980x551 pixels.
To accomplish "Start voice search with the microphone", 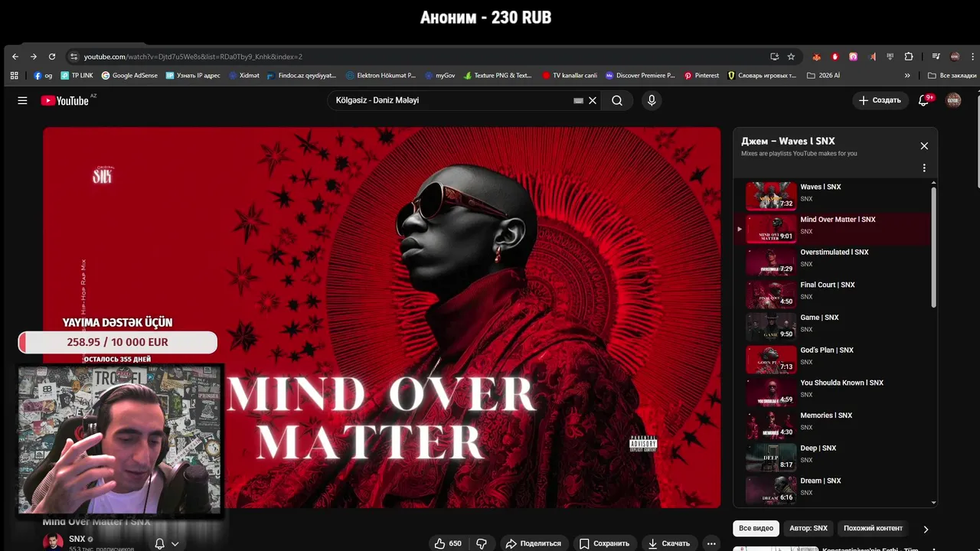I will [652, 100].
